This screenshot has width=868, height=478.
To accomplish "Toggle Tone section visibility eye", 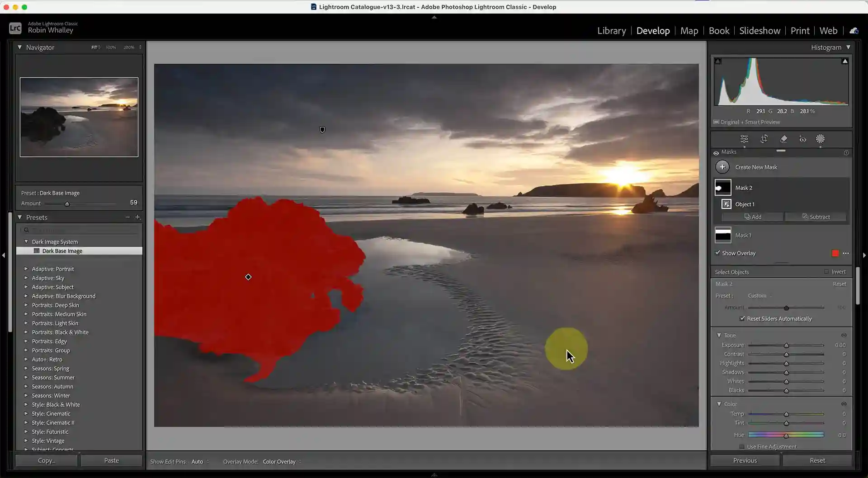I will coord(844,335).
